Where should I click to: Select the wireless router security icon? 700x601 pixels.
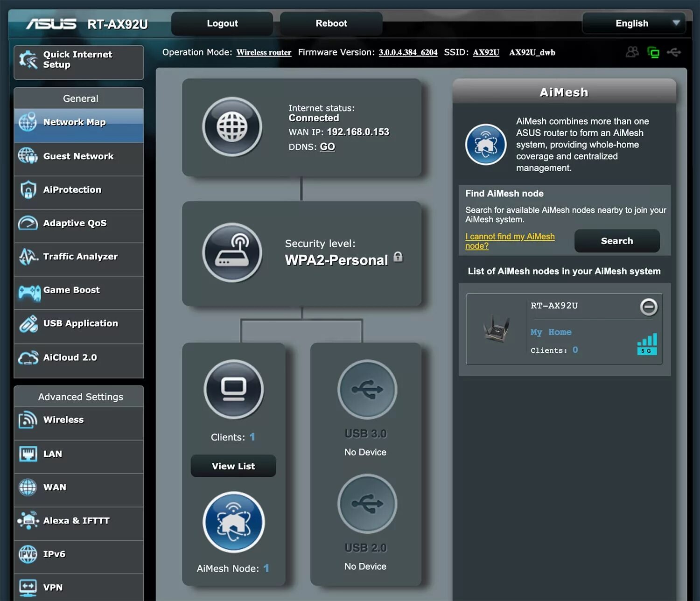tap(232, 252)
